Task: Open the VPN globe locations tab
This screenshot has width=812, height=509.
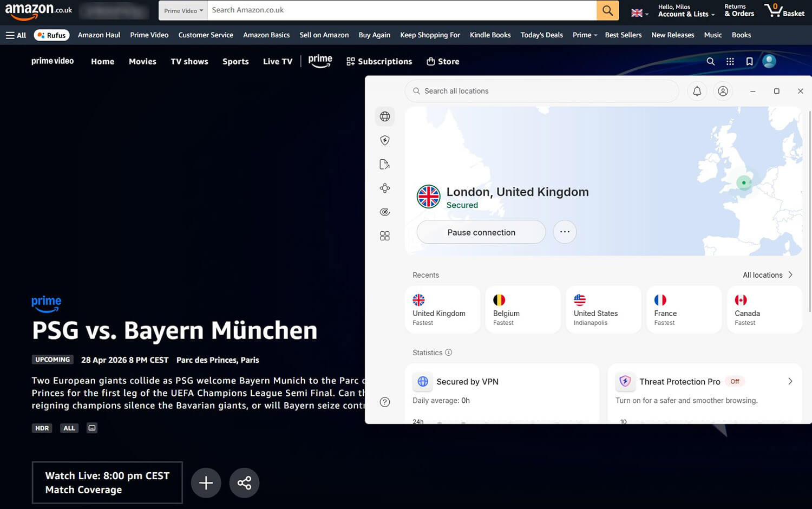Action: click(x=385, y=116)
